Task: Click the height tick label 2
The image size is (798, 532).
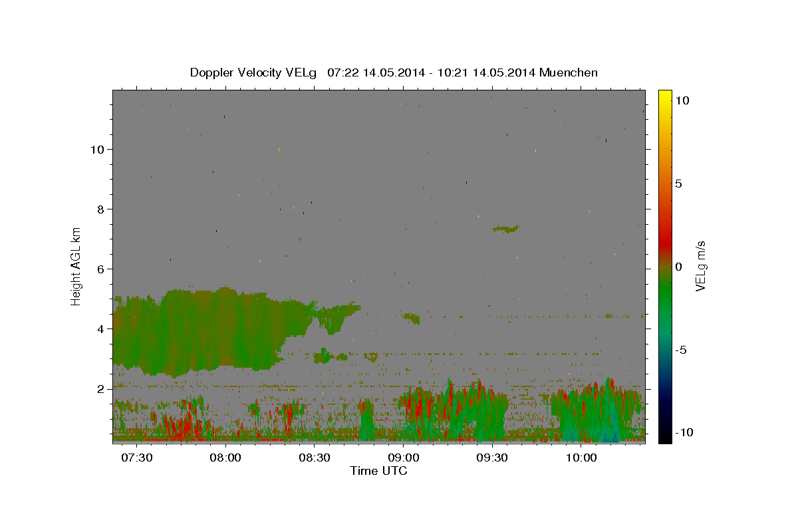Action: pyautogui.click(x=101, y=388)
